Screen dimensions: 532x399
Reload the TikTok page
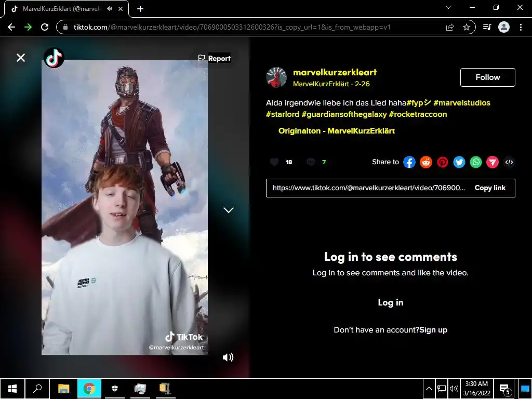(x=45, y=27)
